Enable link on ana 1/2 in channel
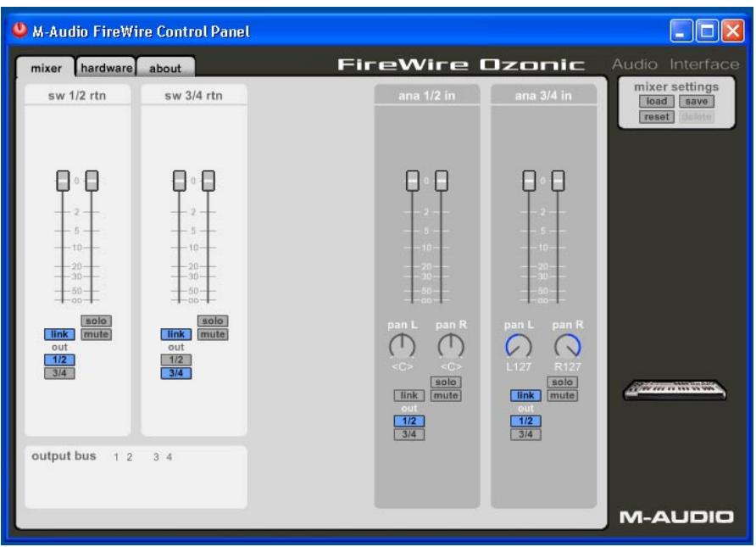The image size is (756, 547). point(409,395)
